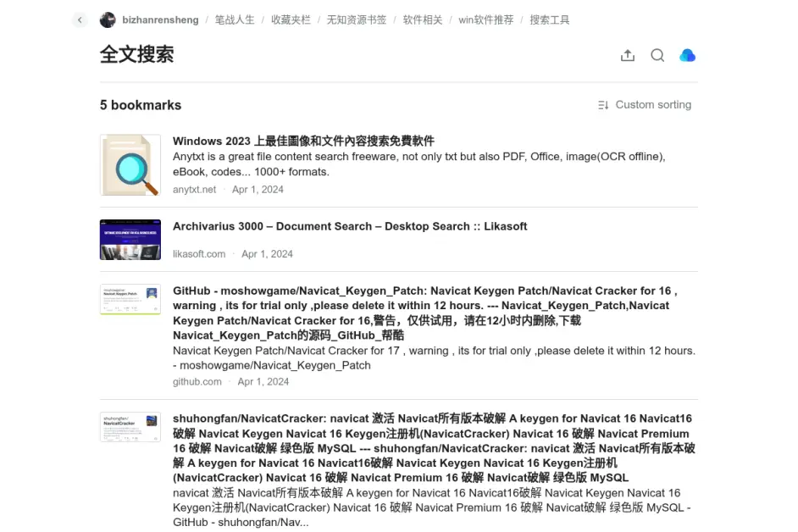Open the Navicat_Keygen_Patch GitHub thumbnail
Screen dimensions: 798x532
pyautogui.click(x=130, y=299)
